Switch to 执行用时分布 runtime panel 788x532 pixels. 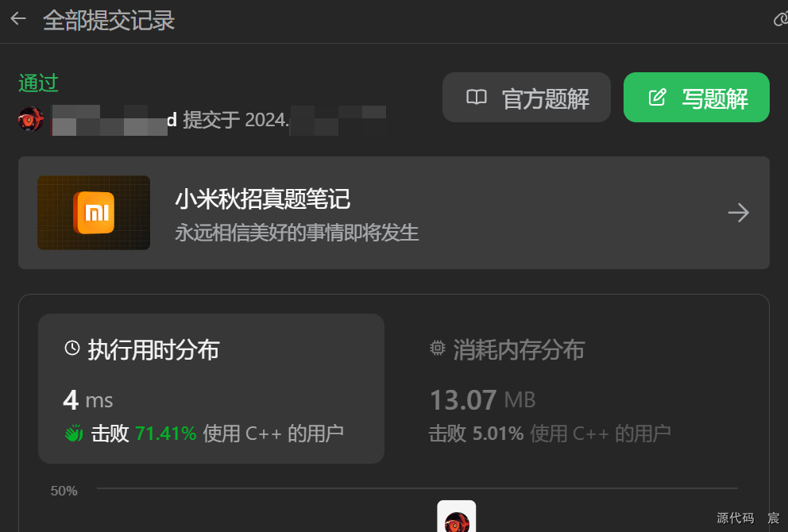(211, 388)
